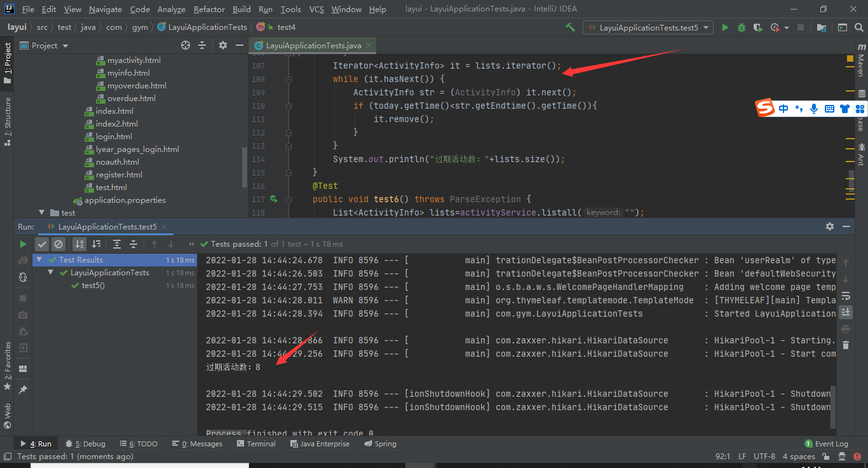868x468 pixels.
Task: Toggle show passed tests filter
Action: [42, 244]
